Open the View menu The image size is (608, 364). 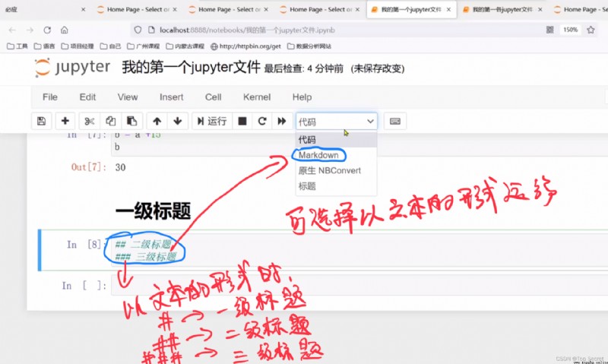128,97
